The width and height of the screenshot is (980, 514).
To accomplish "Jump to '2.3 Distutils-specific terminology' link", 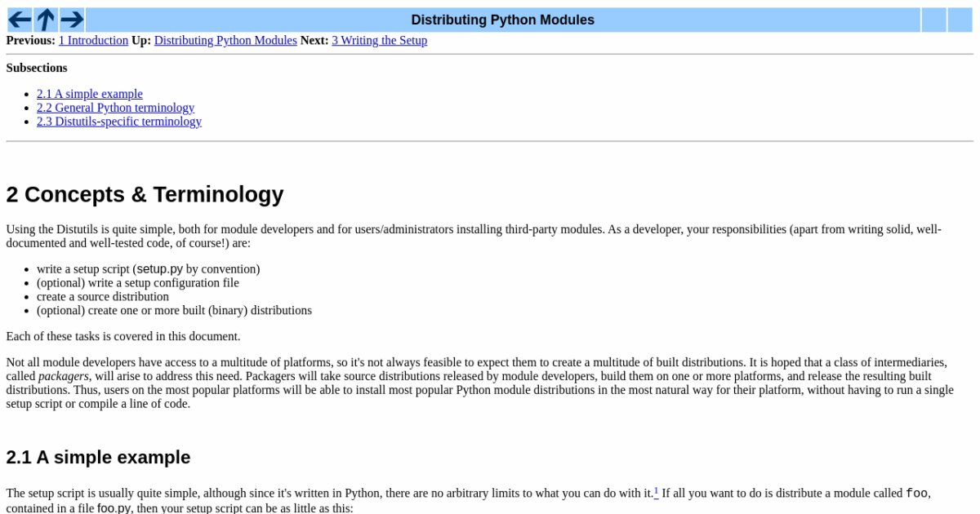I will pos(119,122).
